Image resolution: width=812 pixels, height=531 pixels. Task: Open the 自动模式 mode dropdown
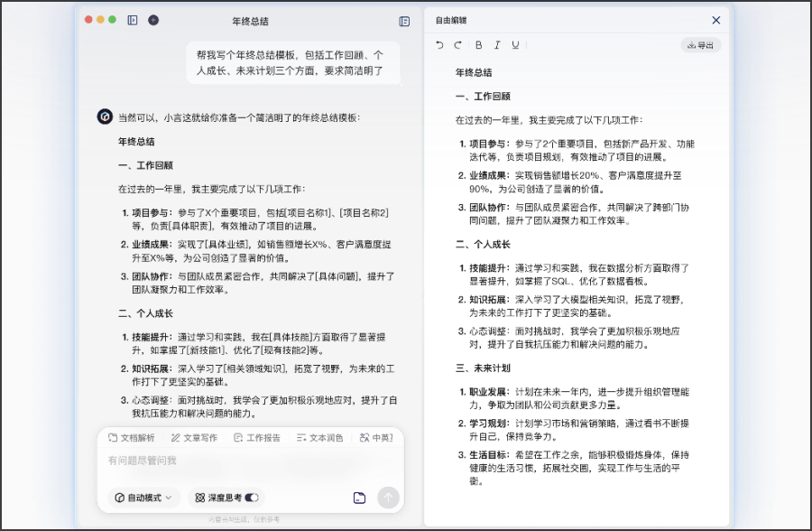click(x=143, y=498)
